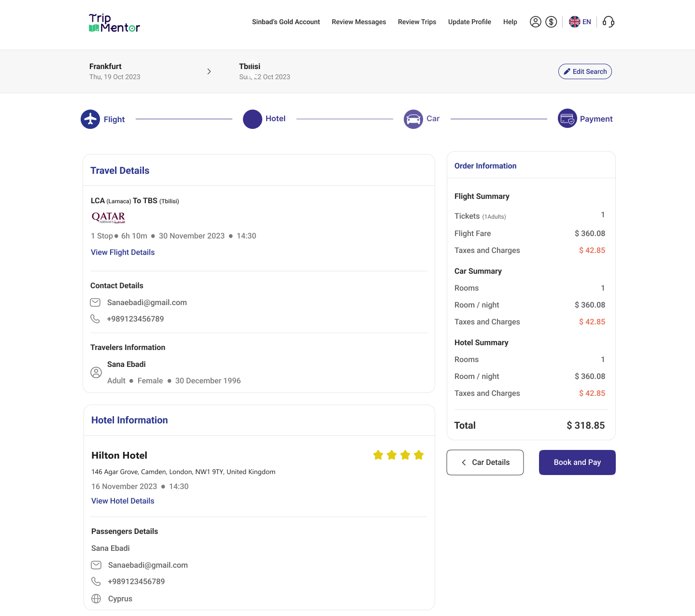Click the arrow between Frankfurt and Tbilisi
Screen dimensions: 695x616
[x=209, y=71]
